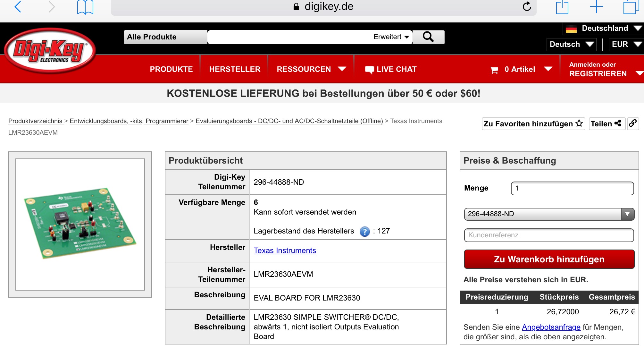The height and width of the screenshot is (348, 644).
Task: Expand the 0 Artikel cart dropdown
Action: click(548, 69)
